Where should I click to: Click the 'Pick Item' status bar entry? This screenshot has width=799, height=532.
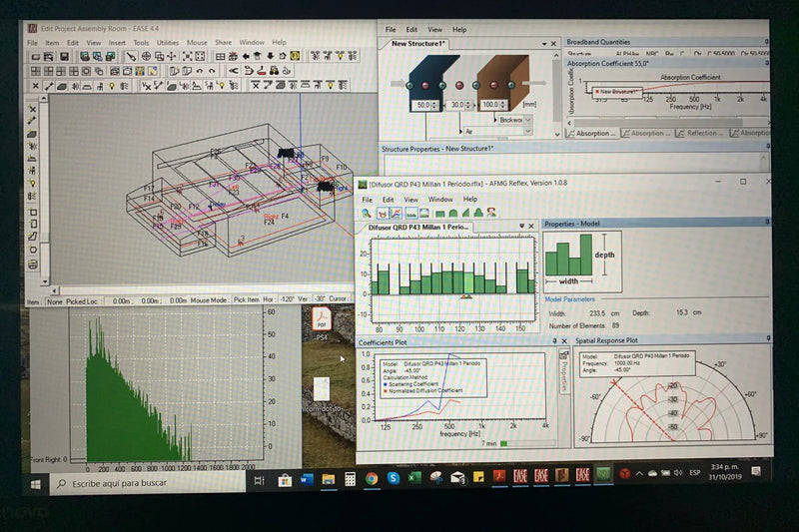pos(246,299)
